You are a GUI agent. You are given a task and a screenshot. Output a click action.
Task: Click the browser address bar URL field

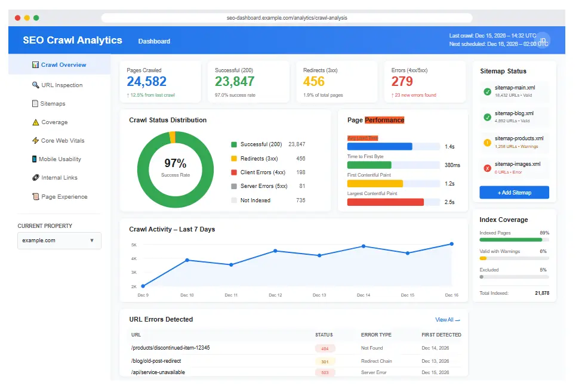tap(287, 17)
